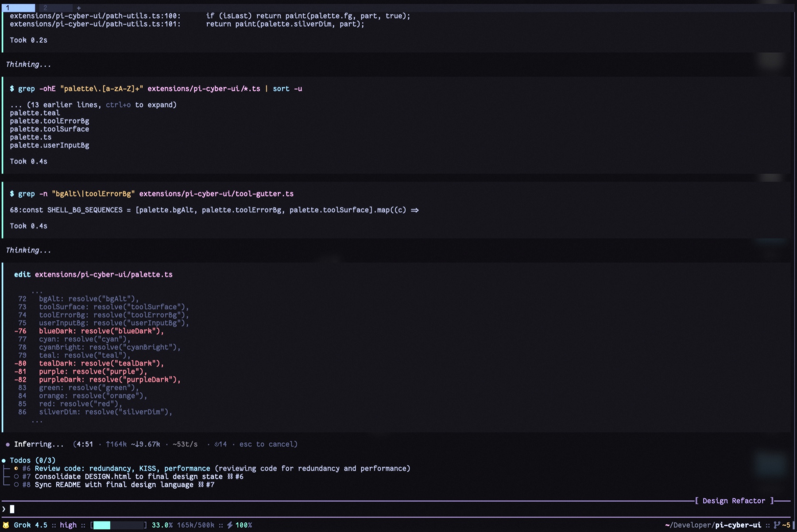Click the first 'Thinking...' block
This screenshot has height=532, width=797.
point(28,64)
